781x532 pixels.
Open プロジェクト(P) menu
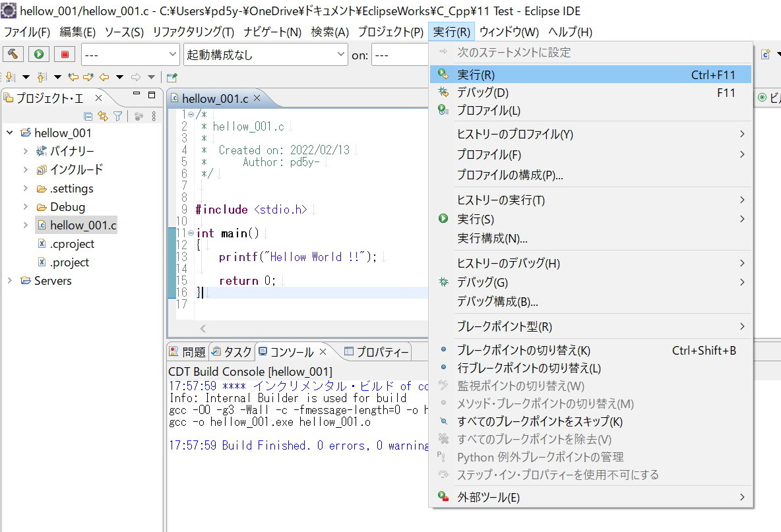390,32
